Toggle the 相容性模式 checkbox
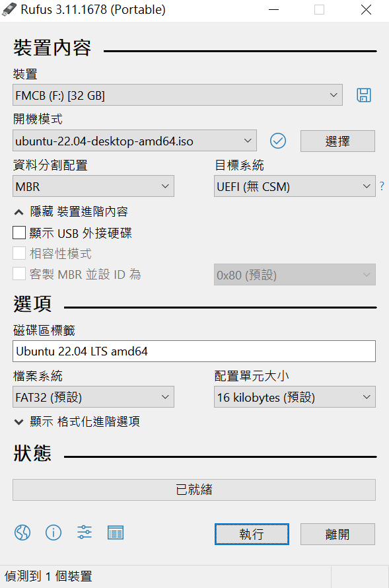 19,253
